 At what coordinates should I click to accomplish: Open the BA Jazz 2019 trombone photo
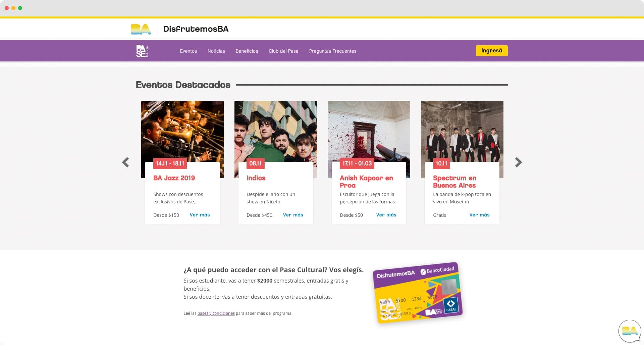(x=182, y=131)
